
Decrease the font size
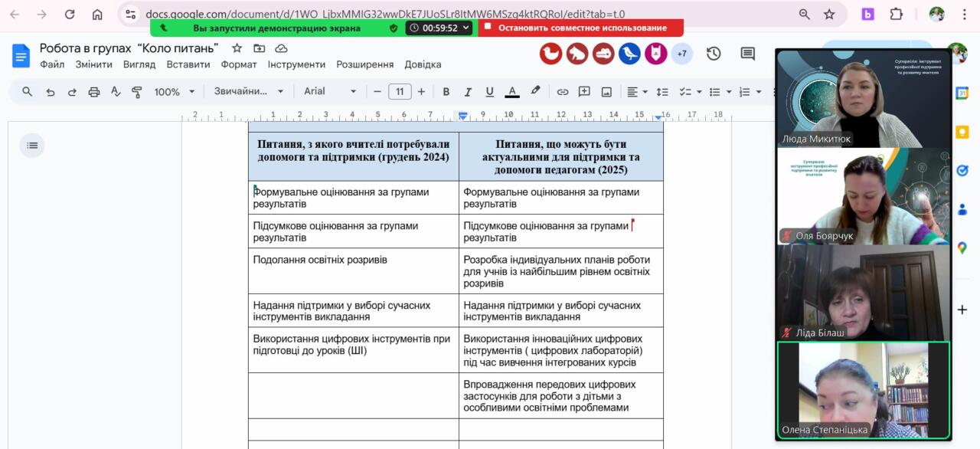point(377,92)
